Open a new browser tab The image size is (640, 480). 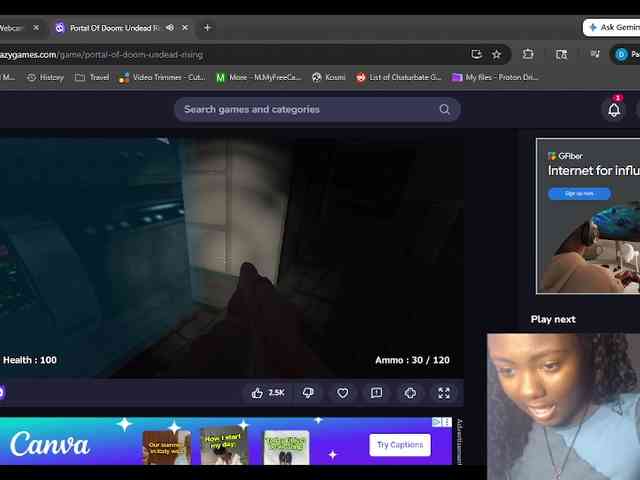tap(207, 28)
